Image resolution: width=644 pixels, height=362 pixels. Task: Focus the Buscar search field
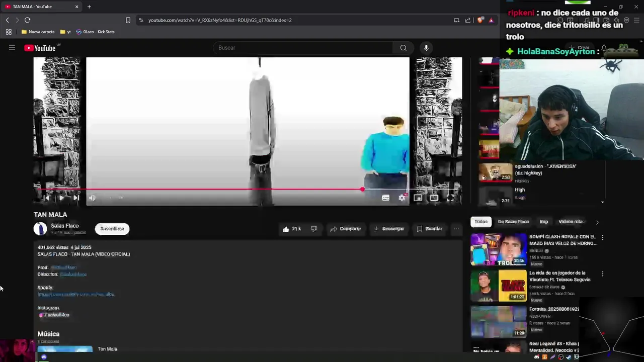point(303,48)
